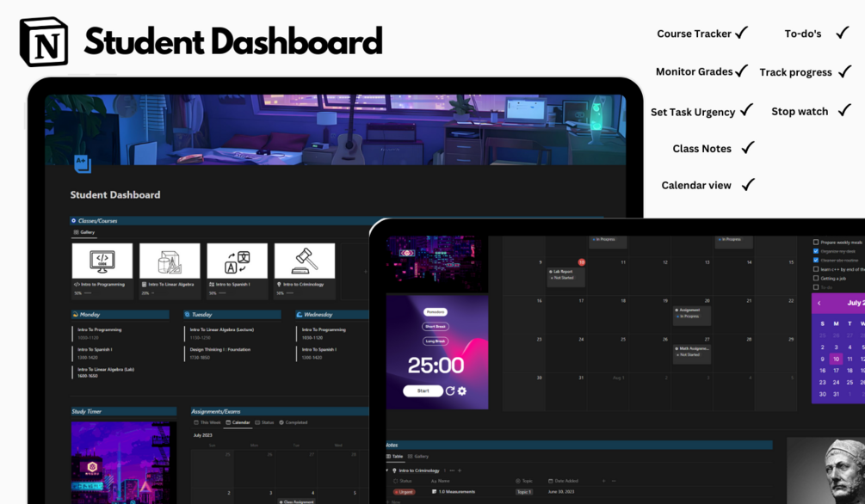Click the pixel-art city image under Study Timer
Screen dimensions: 865x504
pyautogui.click(x=124, y=462)
